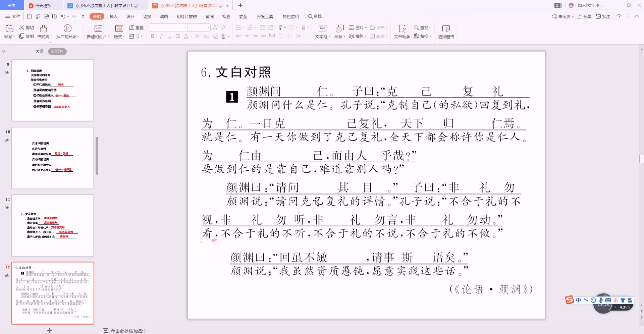Toggle Bold formatting
The height and width of the screenshot is (334, 644).
153,36
